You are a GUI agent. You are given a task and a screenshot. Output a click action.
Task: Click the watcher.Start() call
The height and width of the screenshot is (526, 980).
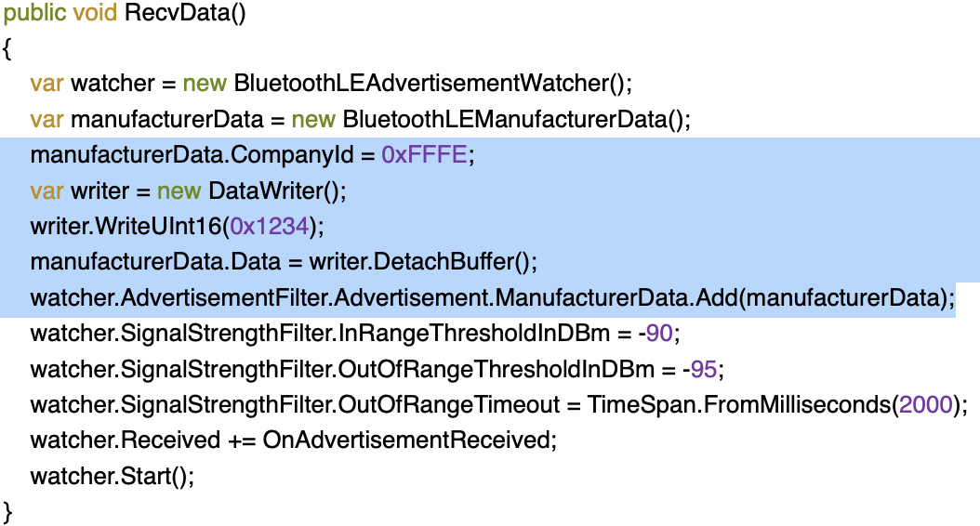pyautogui.click(x=113, y=476)
